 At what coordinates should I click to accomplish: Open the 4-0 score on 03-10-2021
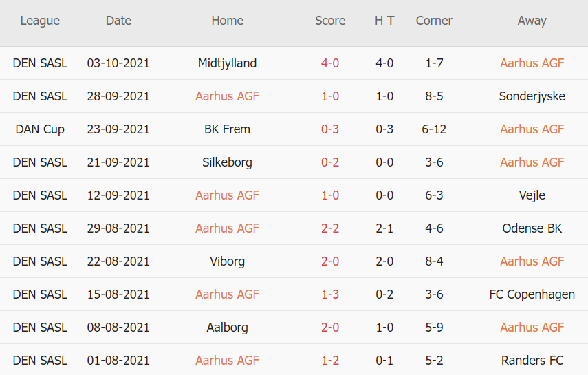coord(330,63)
